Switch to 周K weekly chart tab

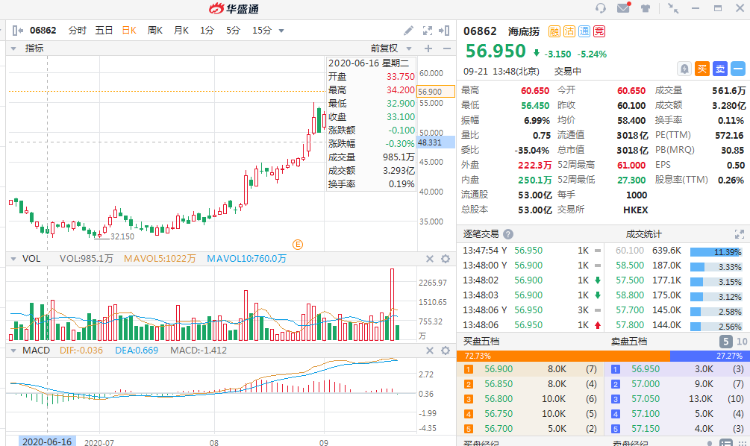[x=155, y=30]
